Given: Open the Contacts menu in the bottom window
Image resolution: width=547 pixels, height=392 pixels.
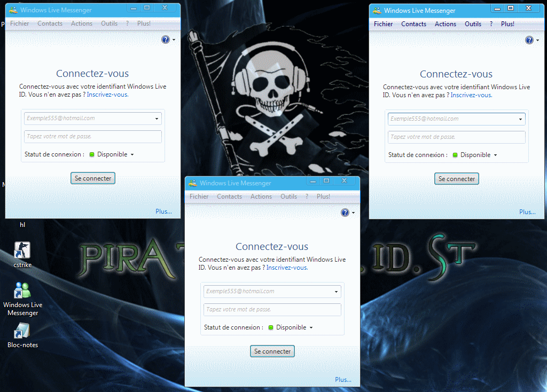Looking at the screenshot, I should click(230, 197).
